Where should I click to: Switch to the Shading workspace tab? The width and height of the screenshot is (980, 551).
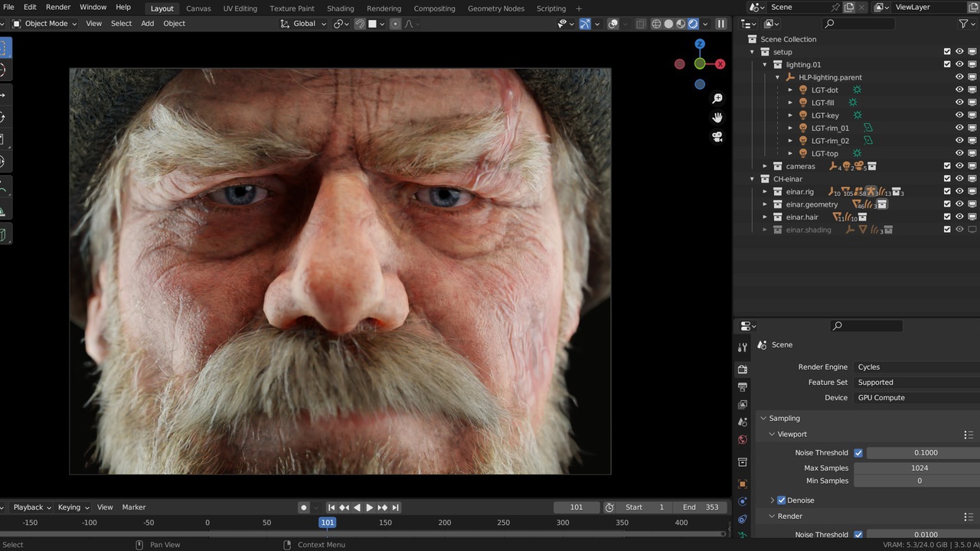coord(340,8)
